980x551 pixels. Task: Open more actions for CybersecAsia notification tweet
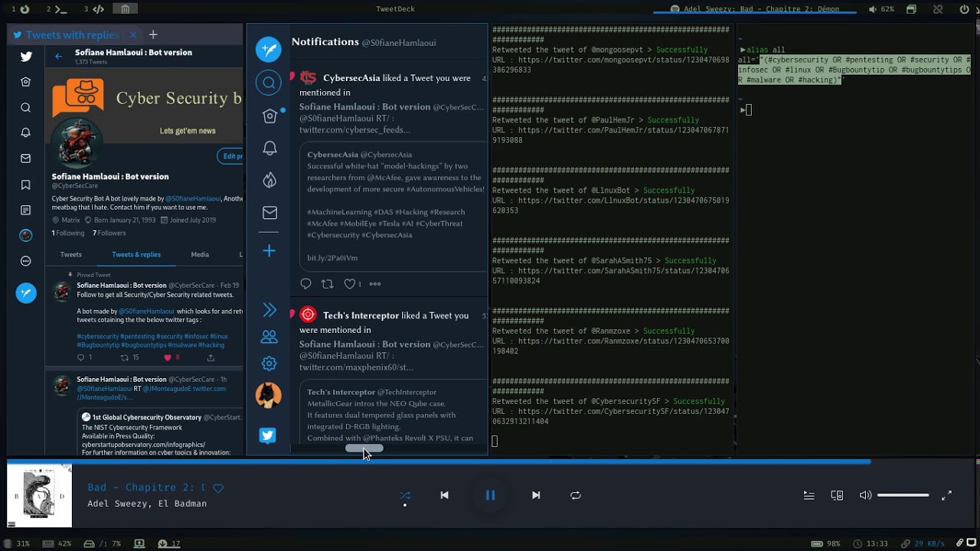click(x=375, y=284)
